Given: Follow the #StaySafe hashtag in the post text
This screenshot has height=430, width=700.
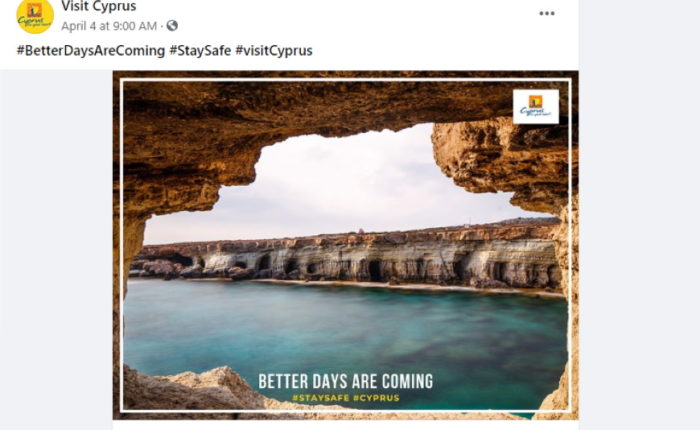Looking at the screenshot, I should click(200, 50).
